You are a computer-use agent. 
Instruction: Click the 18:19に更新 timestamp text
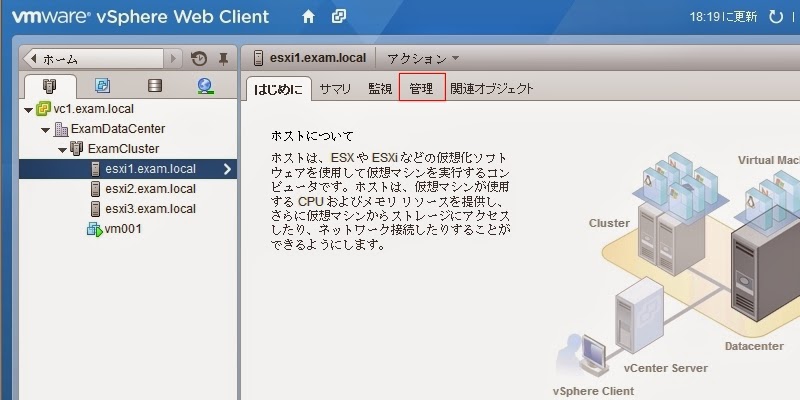723,17
